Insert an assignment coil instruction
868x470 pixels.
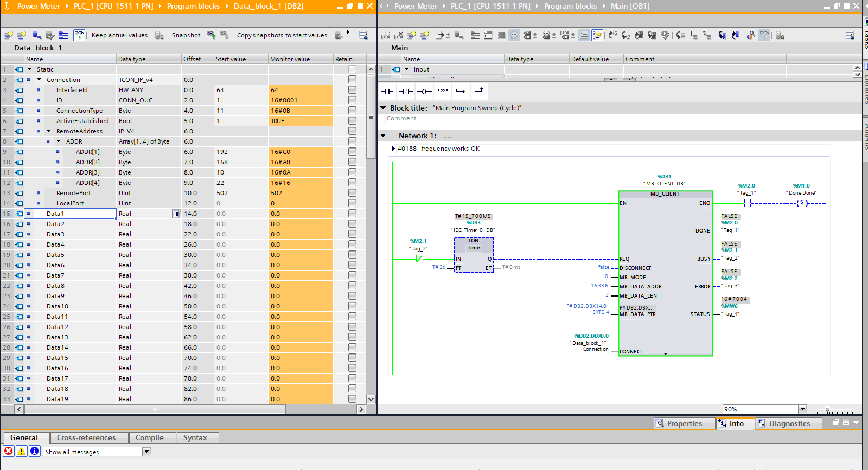424,92
